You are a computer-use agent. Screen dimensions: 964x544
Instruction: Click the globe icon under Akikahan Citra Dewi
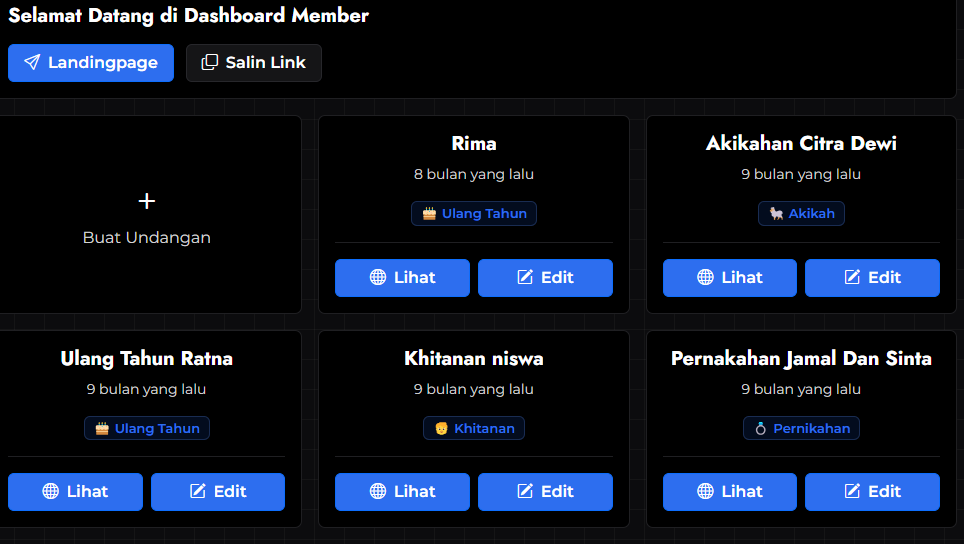coord(706,278)
